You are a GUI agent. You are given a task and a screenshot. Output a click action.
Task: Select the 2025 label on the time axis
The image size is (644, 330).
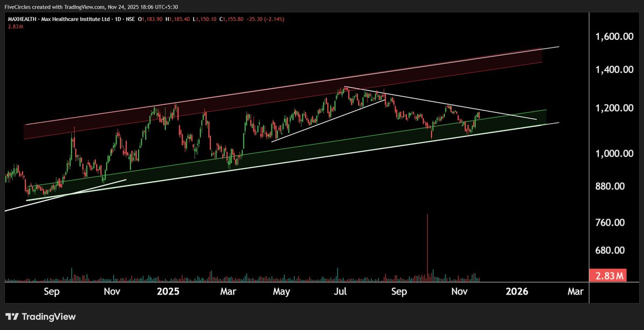pos(169,291)
